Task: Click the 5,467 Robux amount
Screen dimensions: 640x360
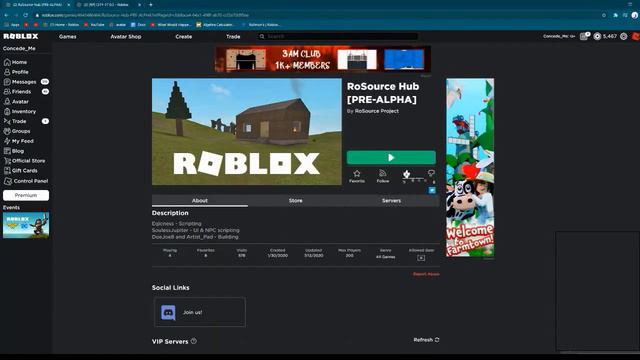Action: click(x=610, y=36)
